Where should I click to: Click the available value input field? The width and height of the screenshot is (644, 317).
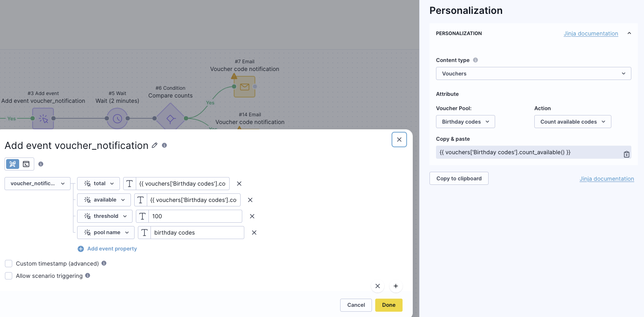click(x=193, y=200)
